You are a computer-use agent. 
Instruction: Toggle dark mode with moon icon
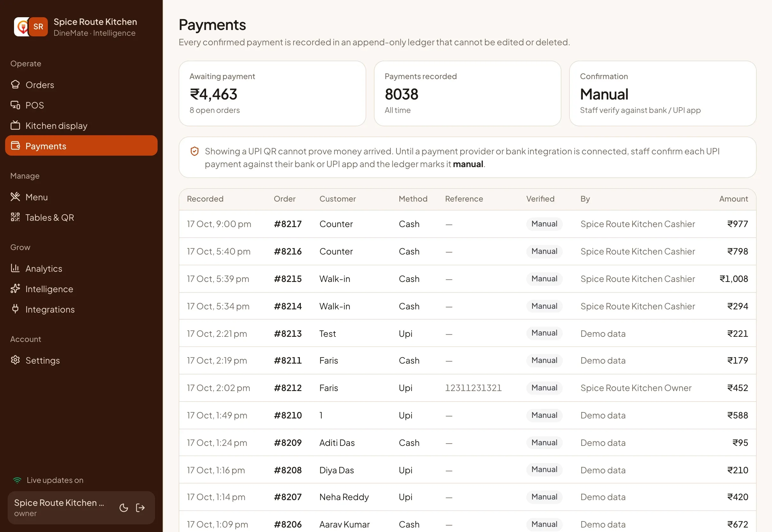click(124, 508)
